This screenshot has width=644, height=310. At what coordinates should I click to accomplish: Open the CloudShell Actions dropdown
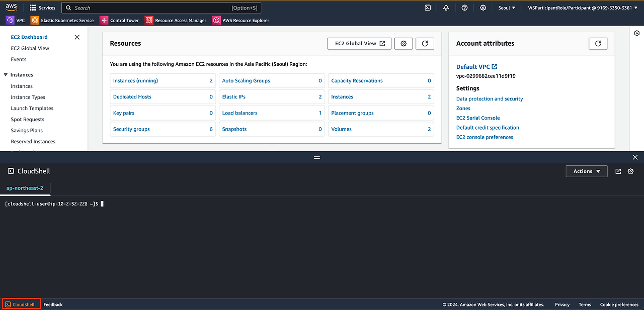point(587,171)
